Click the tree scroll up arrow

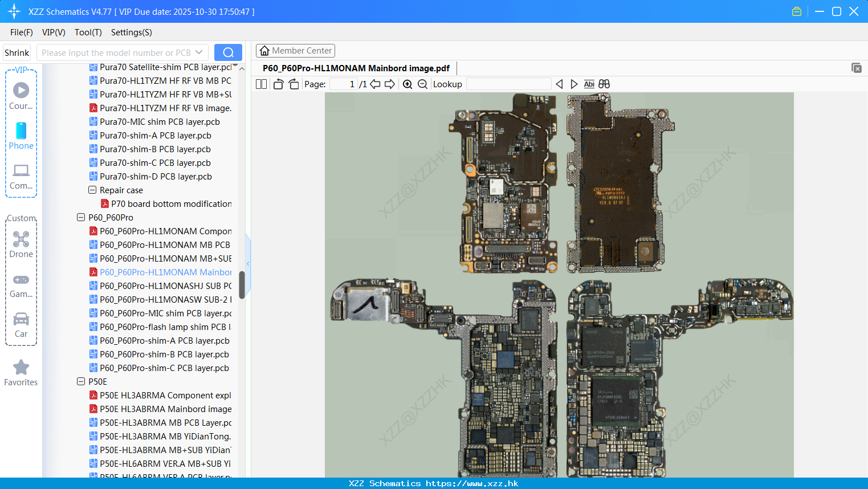tap(242, 68)
